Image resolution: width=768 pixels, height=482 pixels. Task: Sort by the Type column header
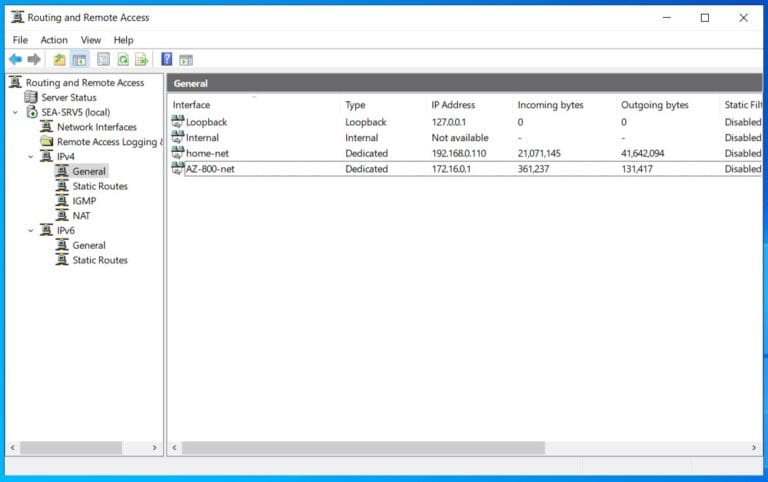[384, 105]
